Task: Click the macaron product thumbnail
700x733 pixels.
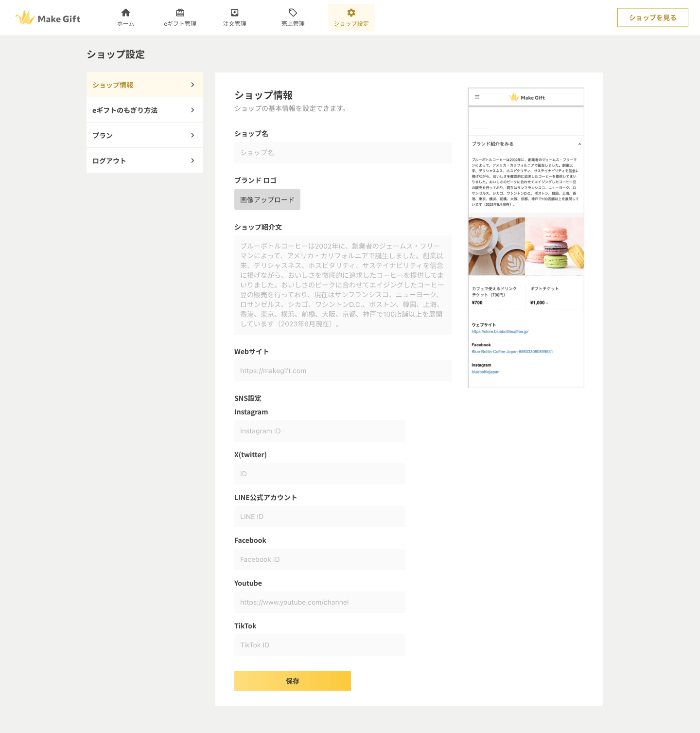Action: click(x=555, y=246)
